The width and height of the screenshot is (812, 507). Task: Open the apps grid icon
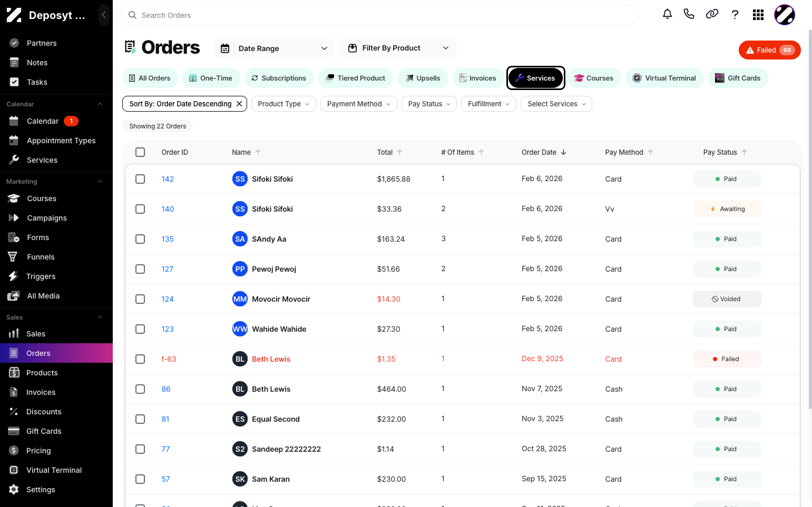[758, 15]
